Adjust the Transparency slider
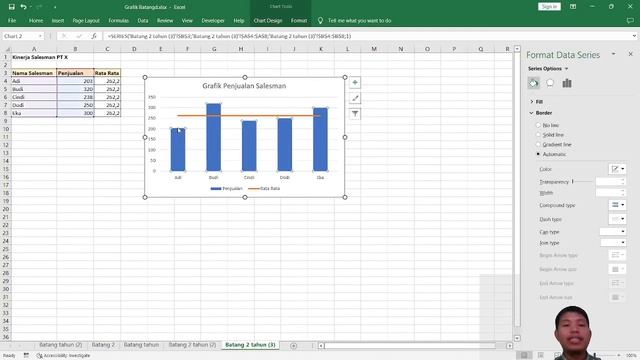The width and height of the screenshot is (640, 360). [573, 182]
